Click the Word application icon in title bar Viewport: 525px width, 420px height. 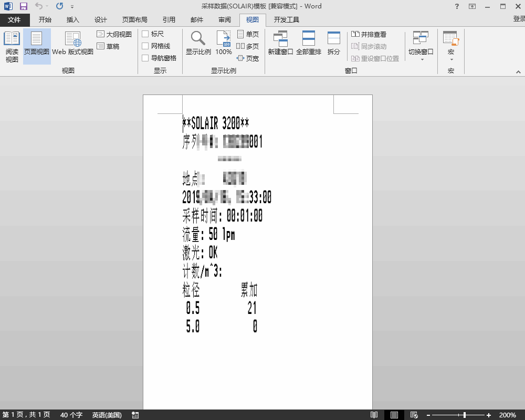click(x=8, y=6)
